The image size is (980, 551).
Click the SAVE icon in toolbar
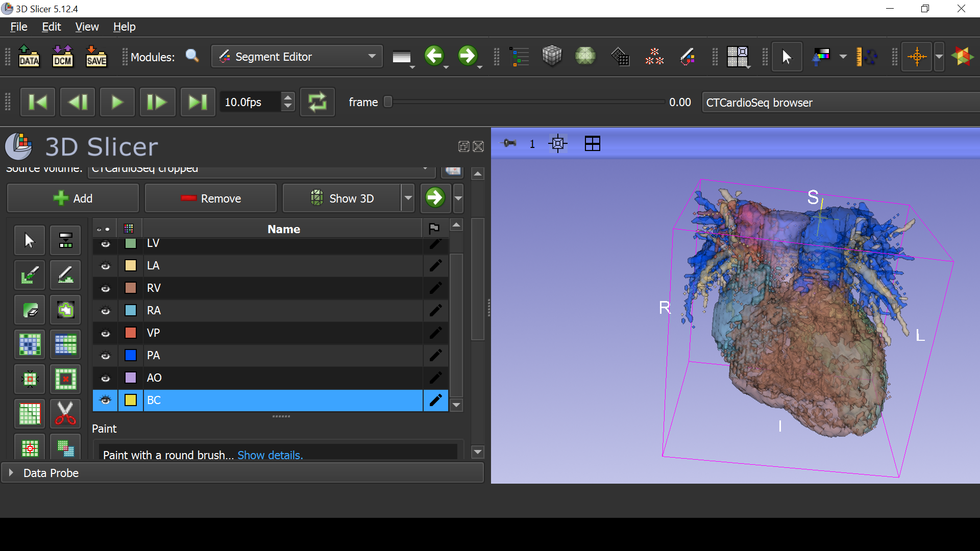[96, 56]
